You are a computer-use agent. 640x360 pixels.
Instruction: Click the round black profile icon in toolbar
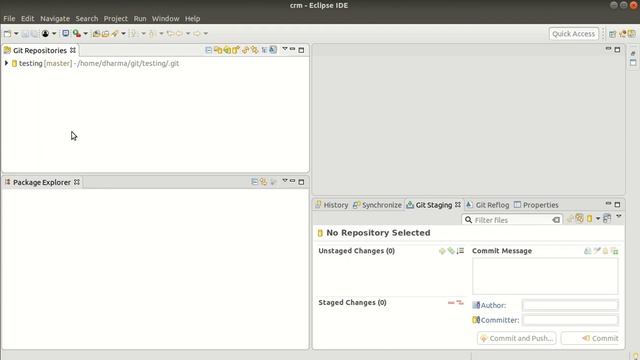[x=45, y=34]
